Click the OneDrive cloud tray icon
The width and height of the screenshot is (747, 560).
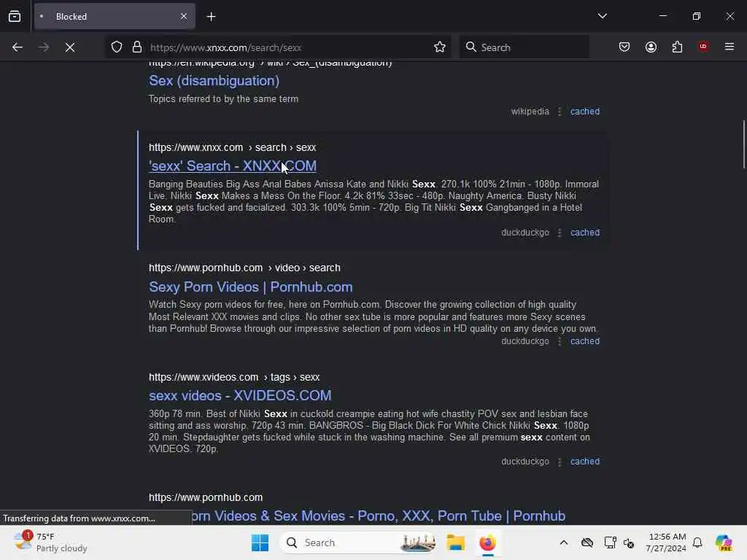click(587, 542)
